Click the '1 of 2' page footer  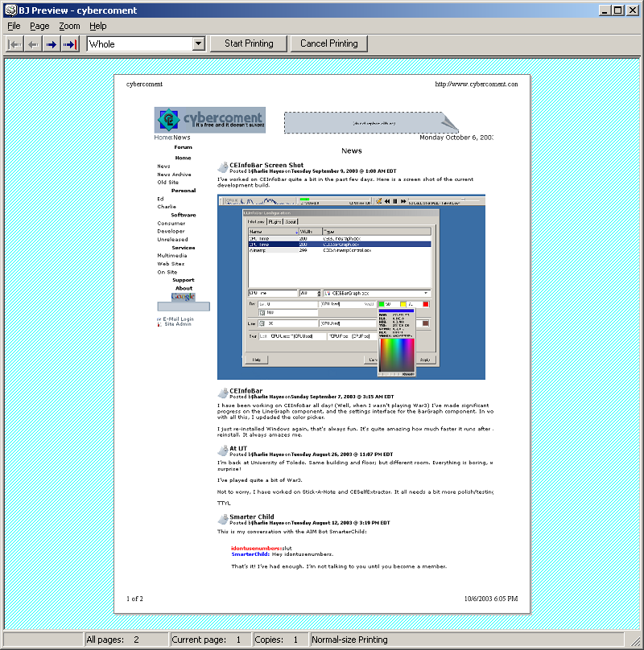pyautogui.click(x=134, y=599)
